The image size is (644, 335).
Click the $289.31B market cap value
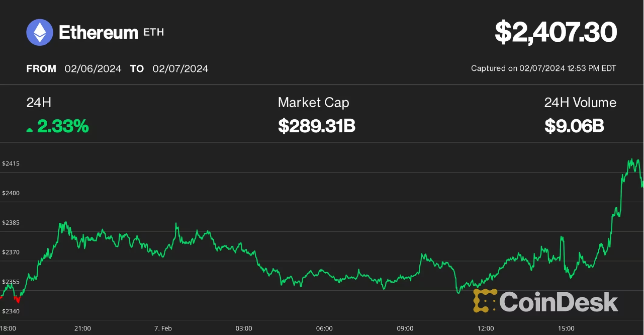tap(316, 126)
